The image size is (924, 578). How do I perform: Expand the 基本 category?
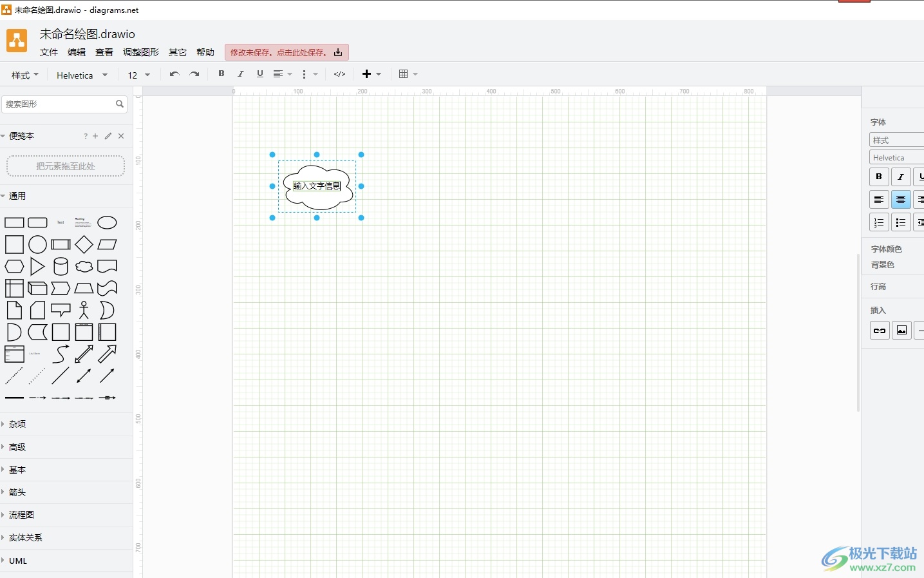(x=17, y=470)
